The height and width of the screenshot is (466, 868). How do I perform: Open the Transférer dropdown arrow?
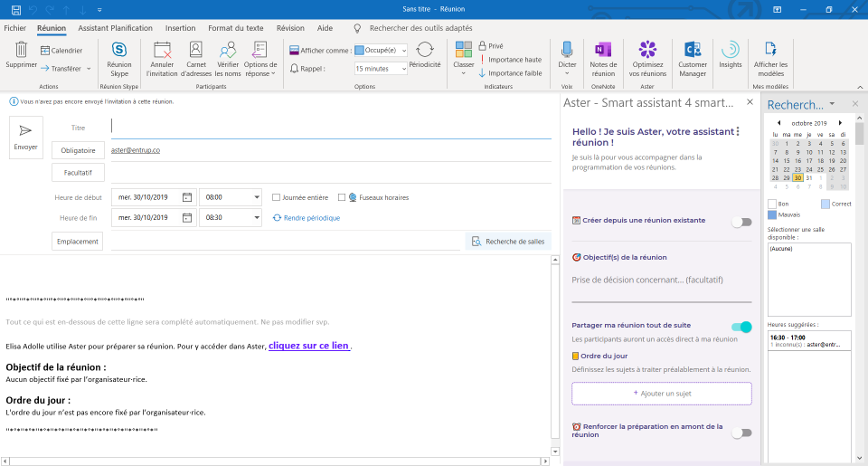click(x=89, y=69)
